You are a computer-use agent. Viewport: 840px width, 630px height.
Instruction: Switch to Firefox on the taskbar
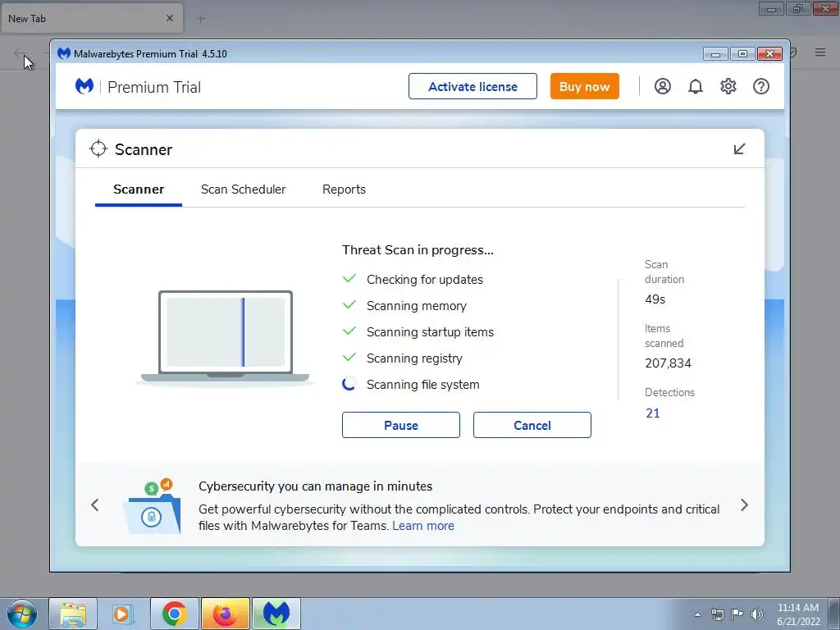pyautogui.click(x=225, y=614)
